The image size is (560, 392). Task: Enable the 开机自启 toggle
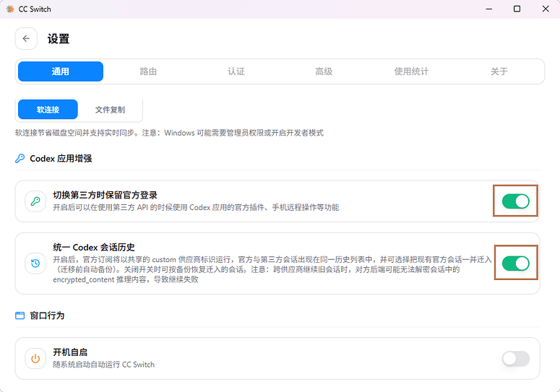[516, 359]
